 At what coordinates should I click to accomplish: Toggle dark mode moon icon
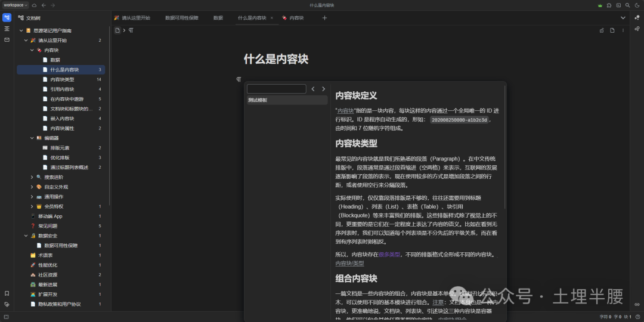pos(637,5)
